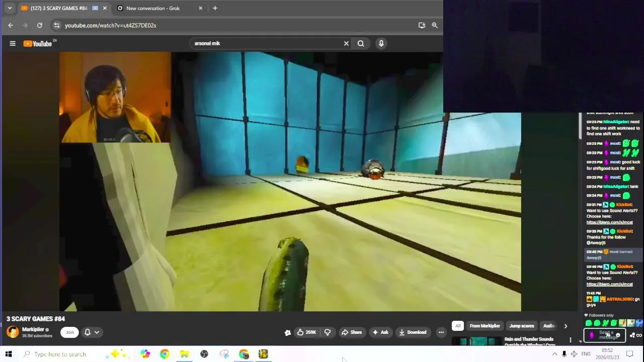This screenshot has width=644, height=362.
Task: Expand the tab search dropdown
Action: pyautogui.click(x=9, y=8)
